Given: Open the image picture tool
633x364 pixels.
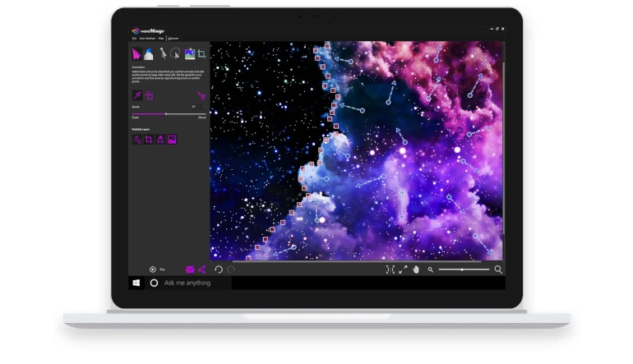Looking at the screenshot, I should (x=189, y=53).
